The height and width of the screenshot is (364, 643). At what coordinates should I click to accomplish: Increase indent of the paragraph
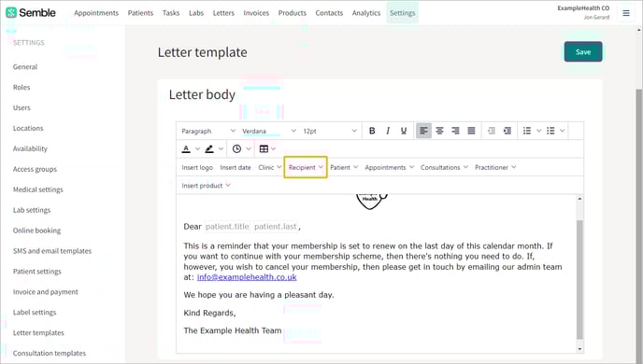(507, 131)
